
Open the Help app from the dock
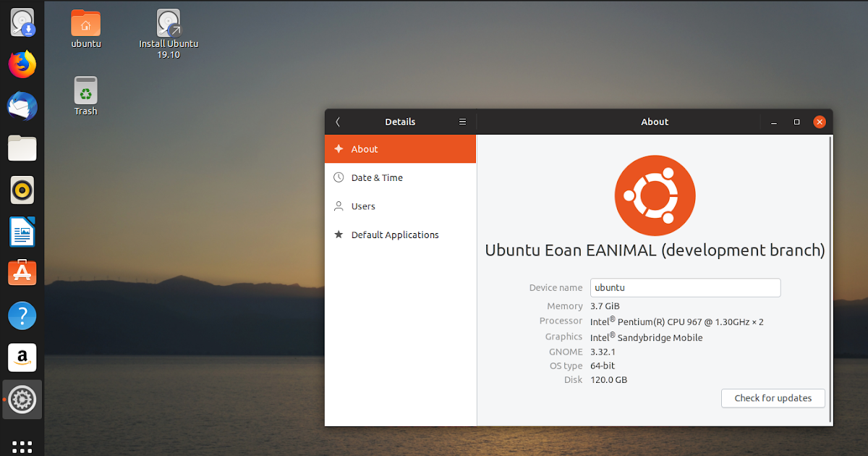point(22,316)
